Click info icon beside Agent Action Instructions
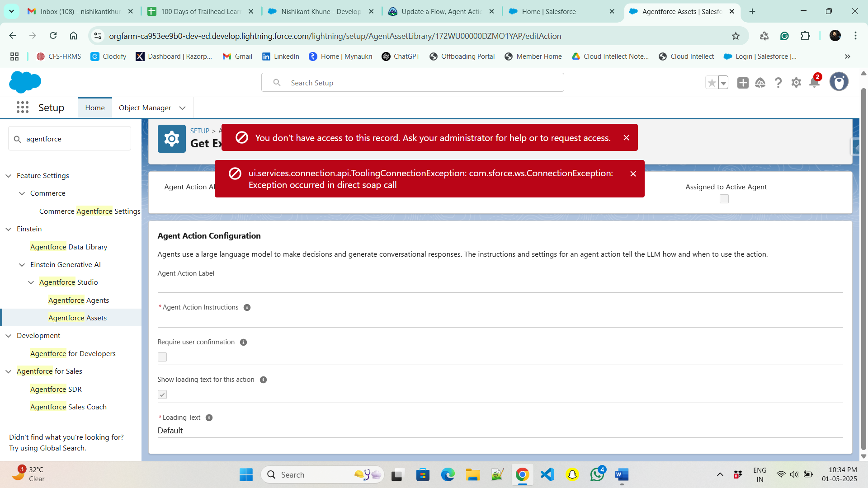Screen dimensions: 868x488 pos(247,308)
